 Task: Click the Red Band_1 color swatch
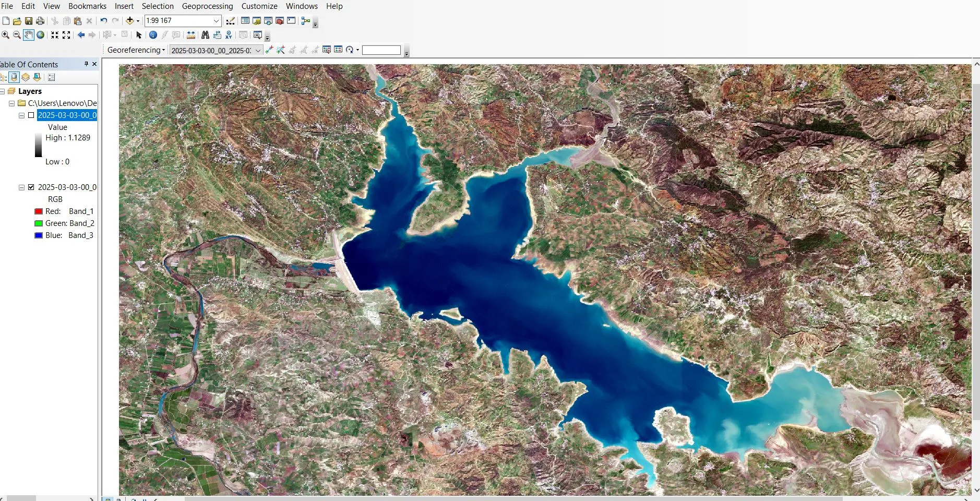coord(38,211)
